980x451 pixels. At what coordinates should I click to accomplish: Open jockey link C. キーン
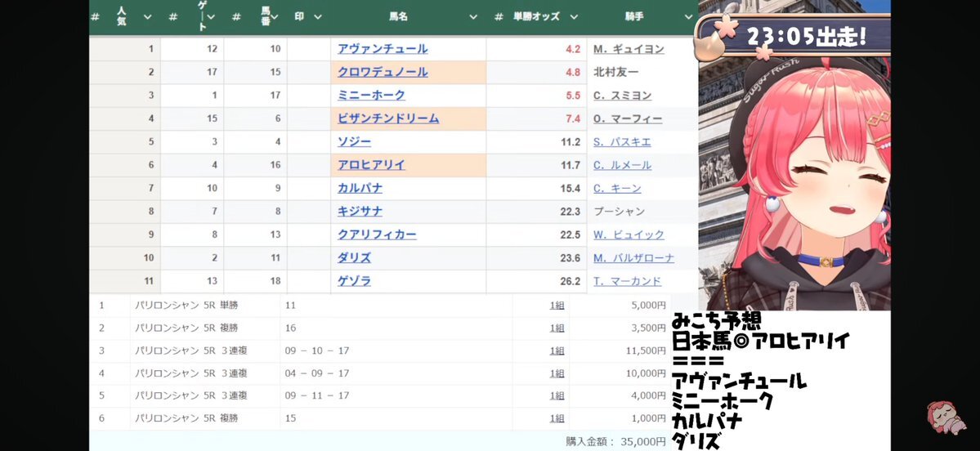(x=617, y=188)
